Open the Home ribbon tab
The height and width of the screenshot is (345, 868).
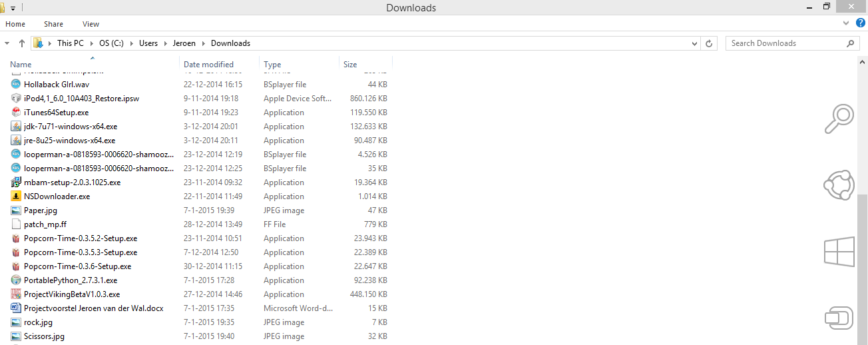pyautogui.click(x=15, y=24)
